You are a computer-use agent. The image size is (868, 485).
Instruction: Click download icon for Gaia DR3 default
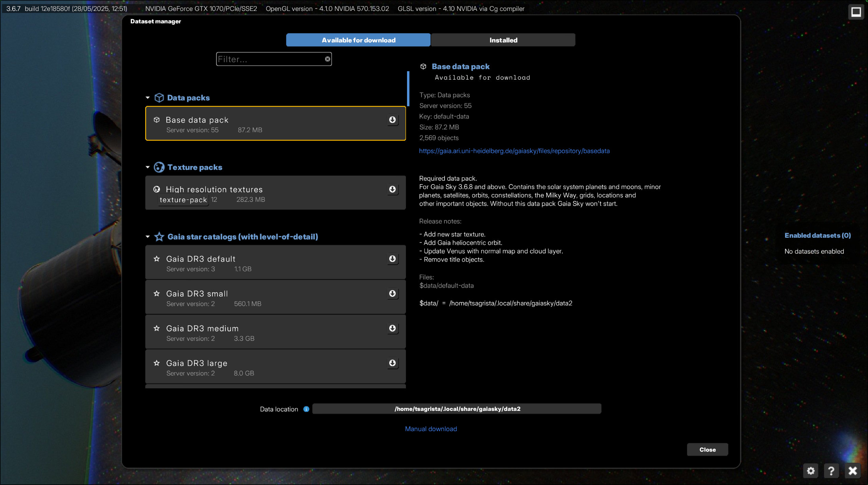[392, 259]
